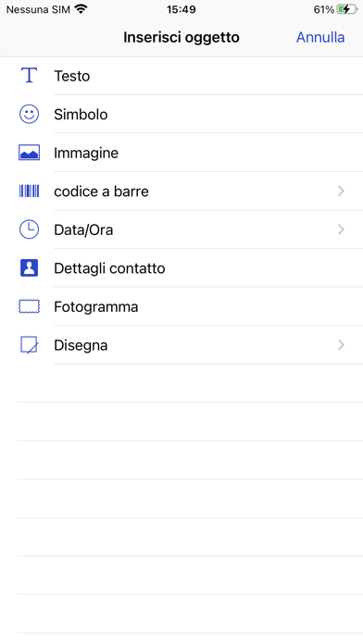Image resolution: width=363 pixels, height=644 pixels.
Task: Select the Data/Ora clock icon
Action: point(29,229)
